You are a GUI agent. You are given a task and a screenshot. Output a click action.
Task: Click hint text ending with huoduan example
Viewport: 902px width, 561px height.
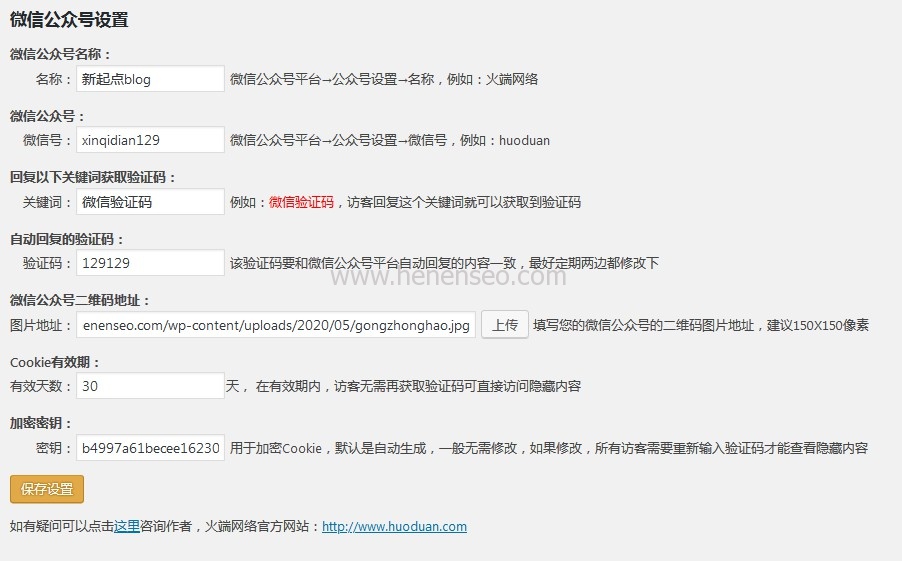(x=389, y=140)
